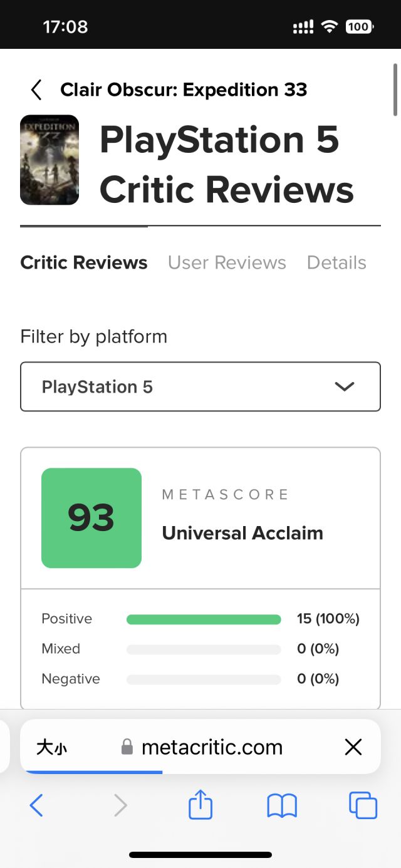Image resolution: width=401 pixels, height=868 pixels.
Task: Tap the metacritic.com address field
Action: coord(212,747)
